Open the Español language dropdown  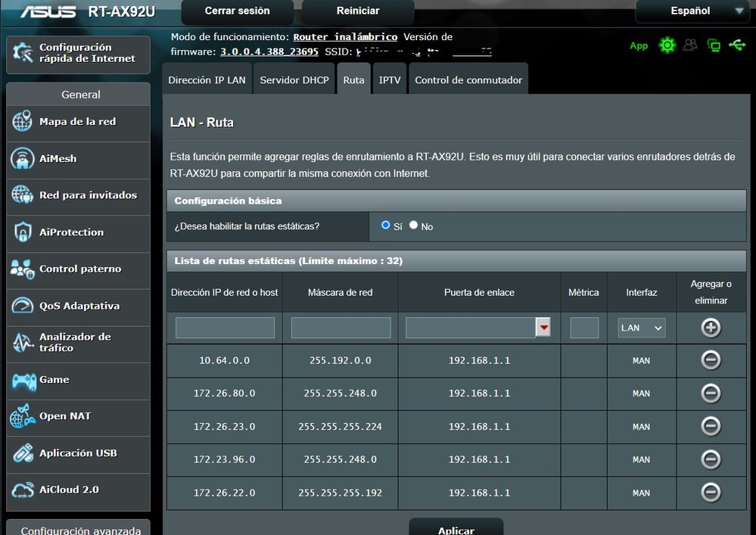pyautogui.click(x=695, y=11)
